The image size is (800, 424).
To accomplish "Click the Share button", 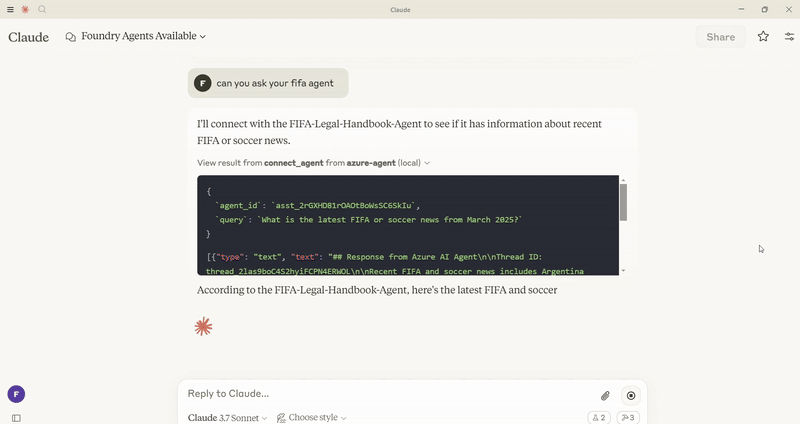I will click(720, 37).
